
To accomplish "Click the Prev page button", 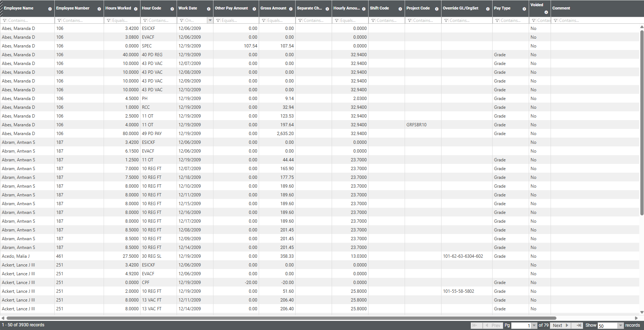I will [493, 325].
